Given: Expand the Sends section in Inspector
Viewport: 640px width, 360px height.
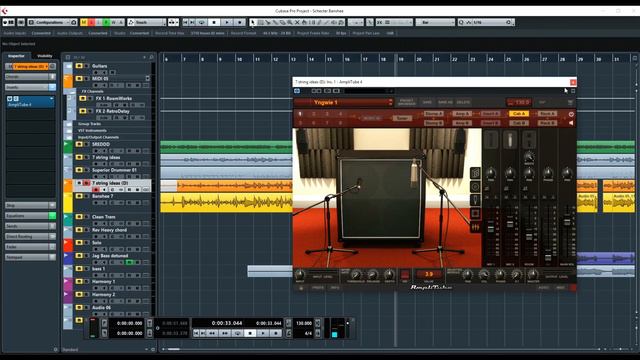Looking at the screenshot, I should tap(31, 226).
